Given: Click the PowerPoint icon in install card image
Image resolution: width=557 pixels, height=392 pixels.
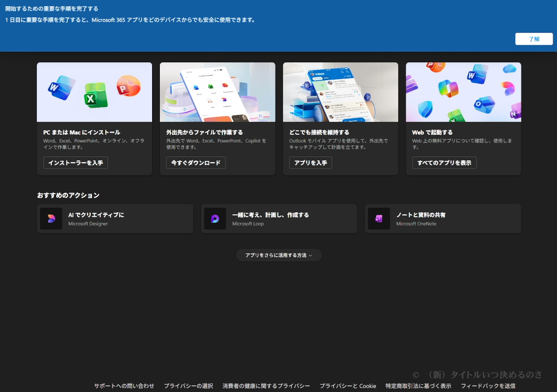Looking at the screenshot, I should (x=128, y=86).
